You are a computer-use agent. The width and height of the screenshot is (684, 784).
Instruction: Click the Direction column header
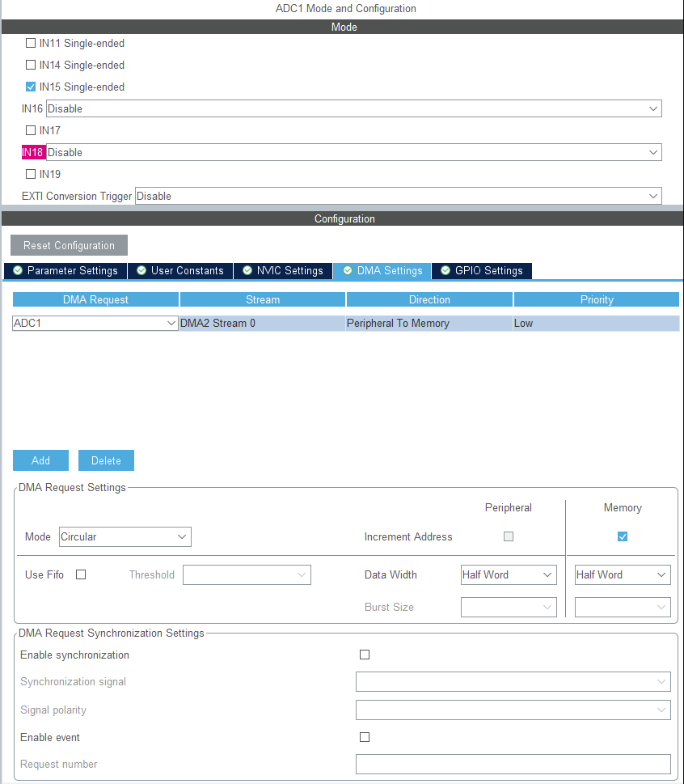coord(429,299)
